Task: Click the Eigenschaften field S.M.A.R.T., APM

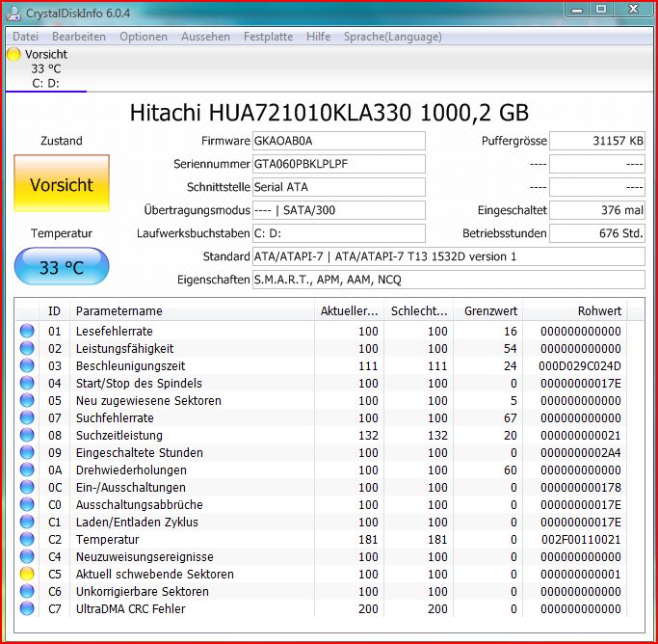Action: tap(449, 280)
